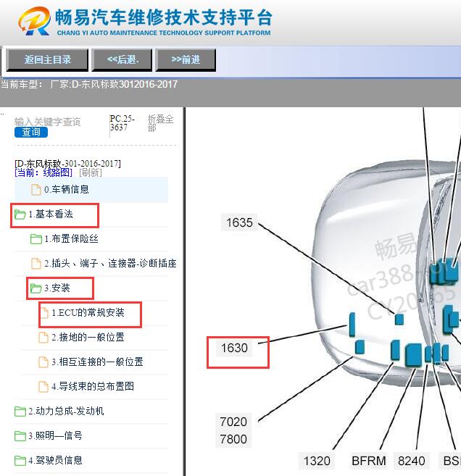Select 3.照明—信号 label
461x476 pixels.
(x=55, y=435)
